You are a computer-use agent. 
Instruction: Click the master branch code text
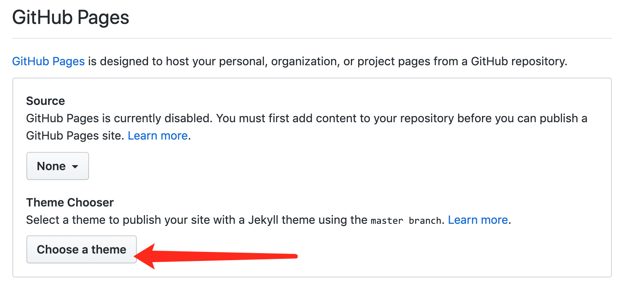pyautogui.click(x=406, y=220)
